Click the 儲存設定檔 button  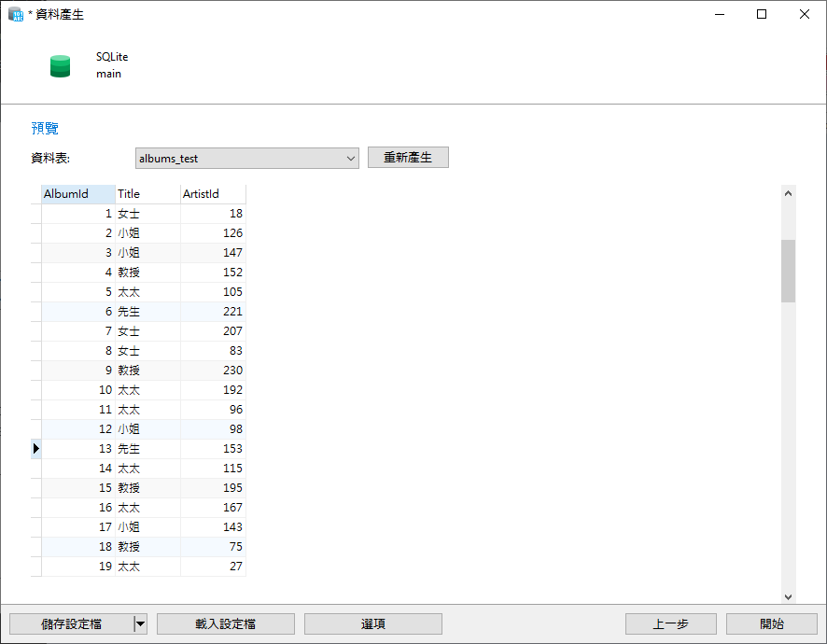tap(71, 623)
